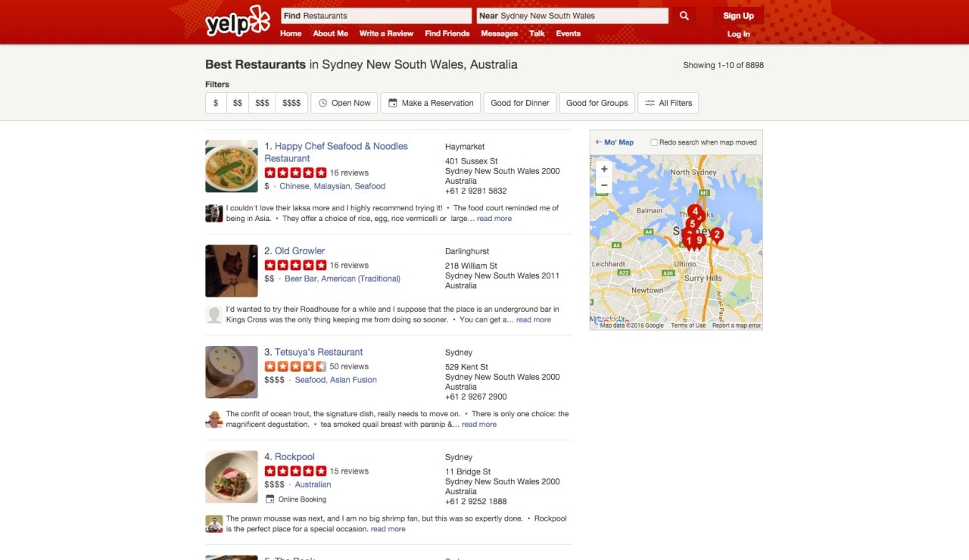Expand the read more for Happy Chef review
This screenshot has height=560, width=969.
click(494, 219)
